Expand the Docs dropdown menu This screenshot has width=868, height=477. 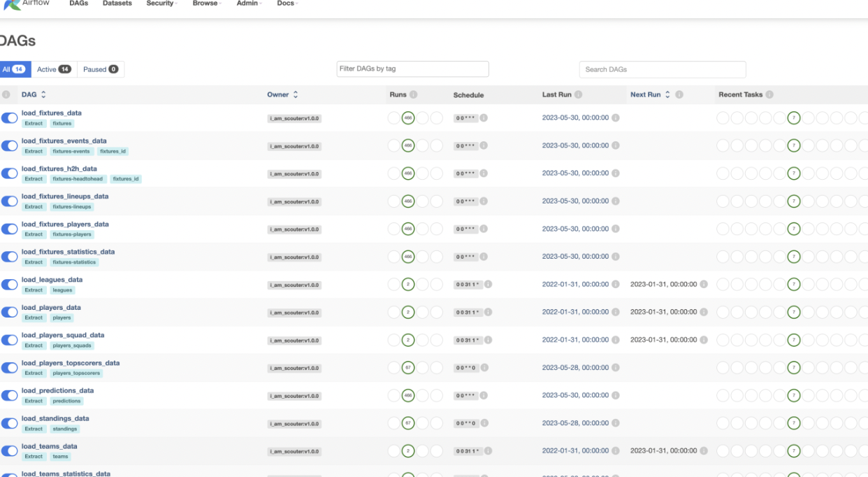(287, 3)
